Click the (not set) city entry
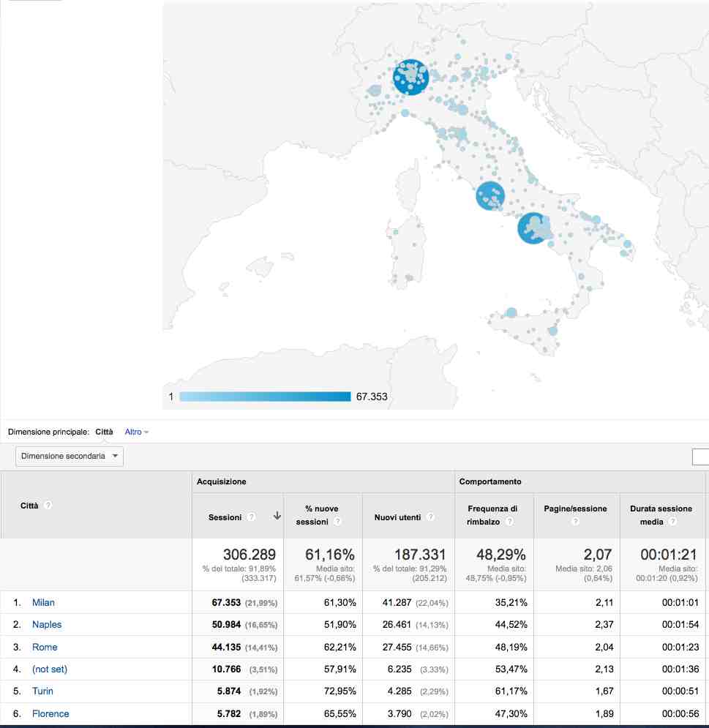 pyautogui.click(x=50, y=669)
